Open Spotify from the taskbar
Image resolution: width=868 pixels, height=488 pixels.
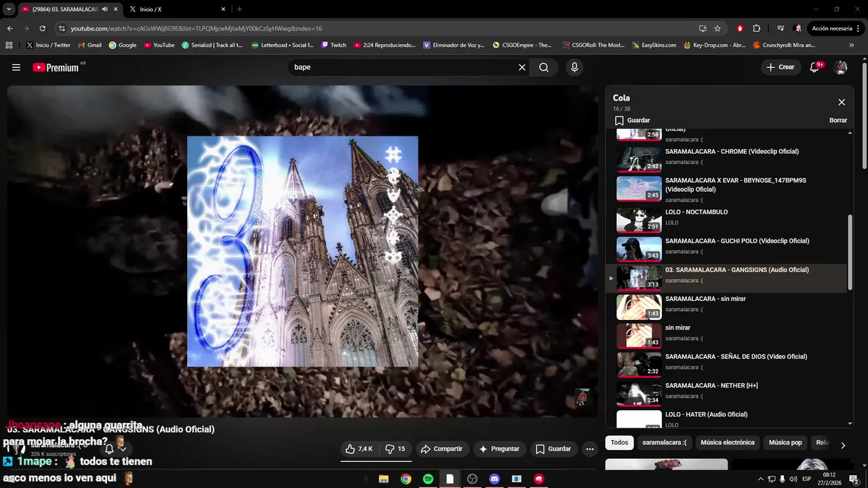tap(428, 479)
